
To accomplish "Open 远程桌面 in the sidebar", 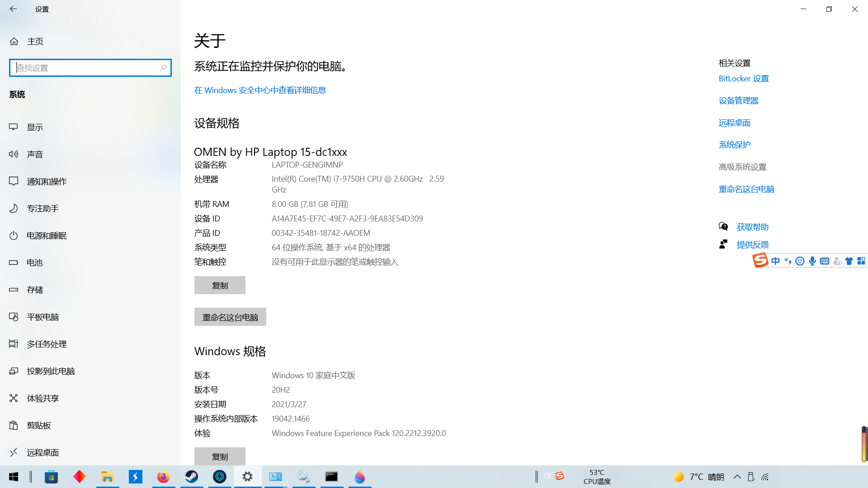I will click(90, 452).
